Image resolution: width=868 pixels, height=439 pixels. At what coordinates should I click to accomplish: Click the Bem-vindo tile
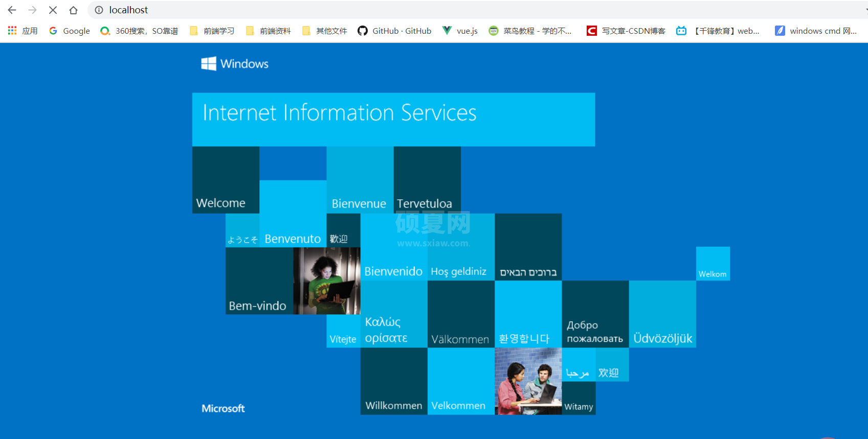pos(259,281)
